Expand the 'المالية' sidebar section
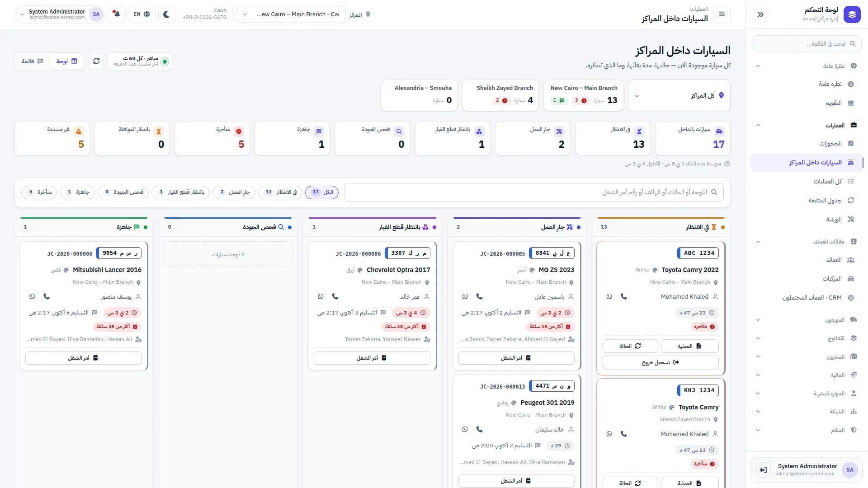 [x=806, y=375]
